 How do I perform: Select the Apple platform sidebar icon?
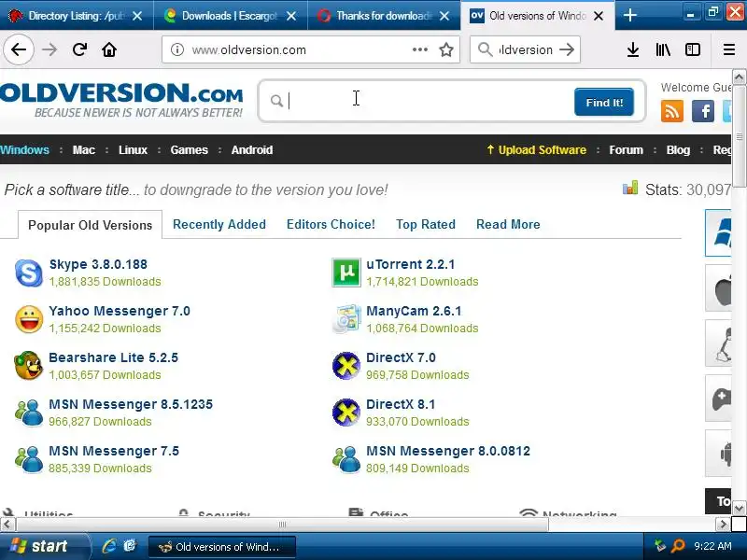(719, 288)
